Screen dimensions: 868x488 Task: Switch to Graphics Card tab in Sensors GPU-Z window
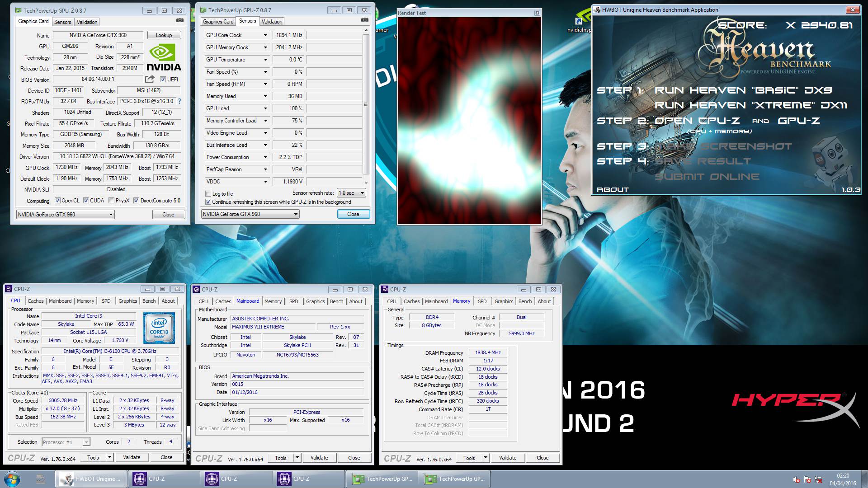(218, 22)
